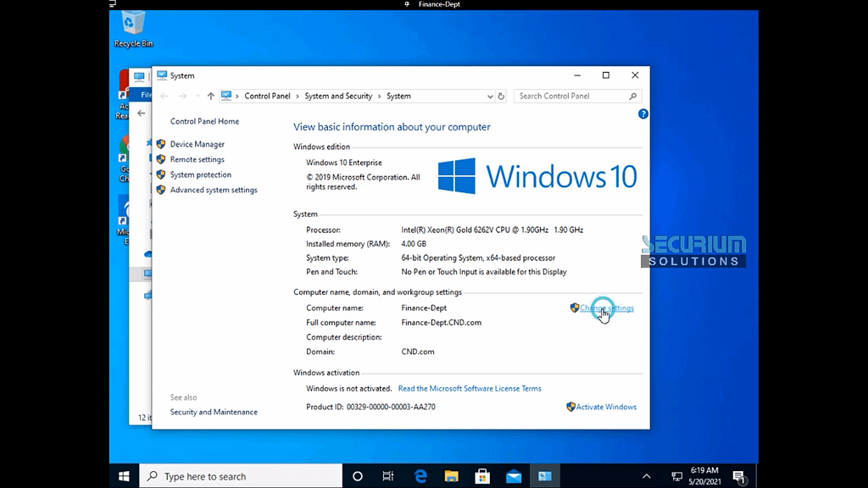Click the pin icon in session title bar
This screenshot has width=868, height=488.
pos(407,4)
